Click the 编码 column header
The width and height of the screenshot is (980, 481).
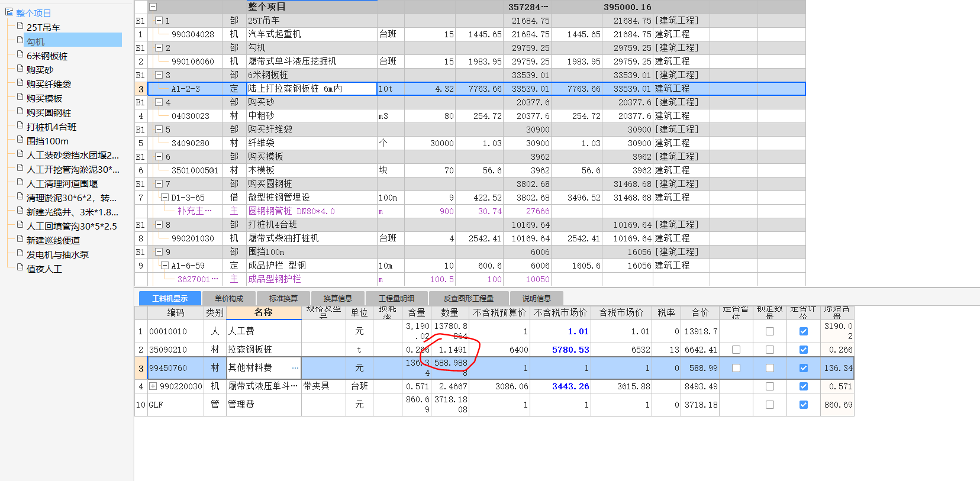[x=176, y=312]
